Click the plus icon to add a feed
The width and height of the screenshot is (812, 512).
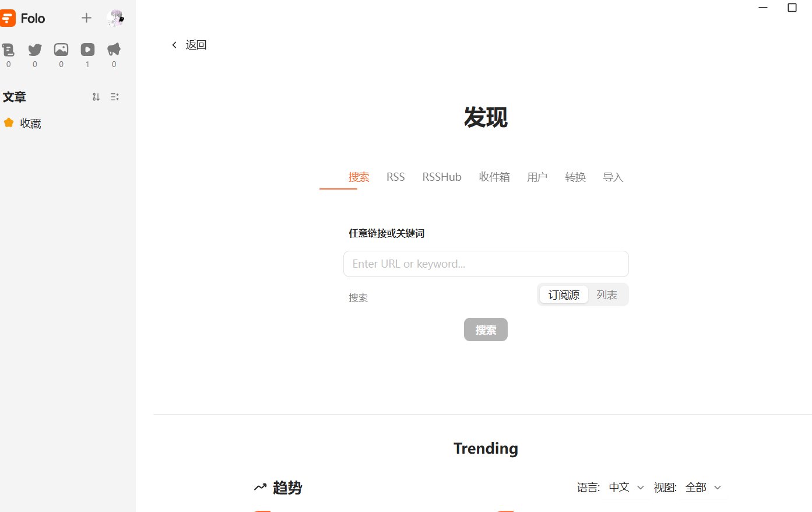click(86, 18)
